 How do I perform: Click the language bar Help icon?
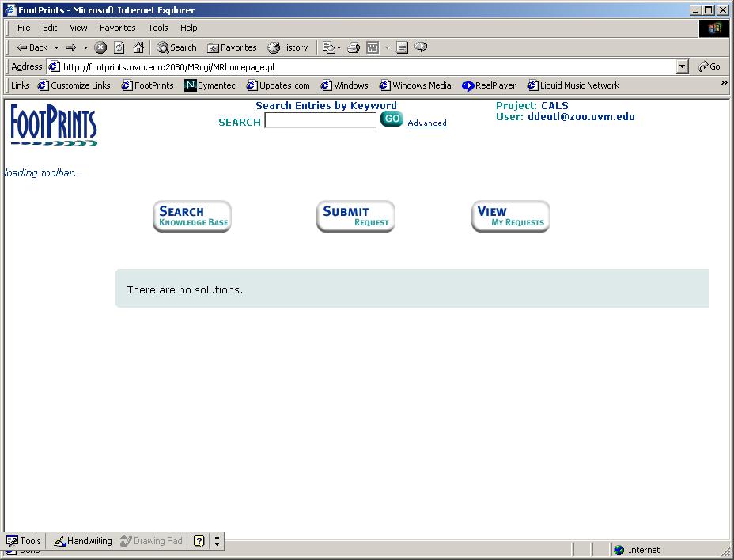(199, 541)
